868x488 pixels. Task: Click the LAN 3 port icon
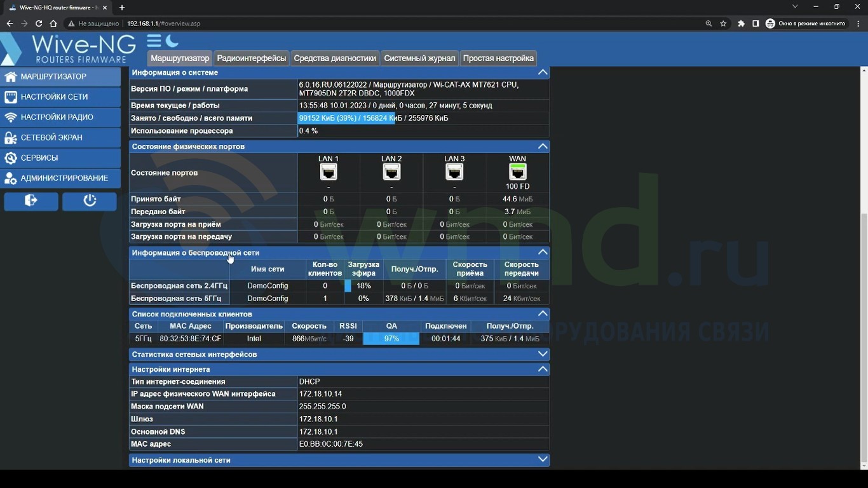click(x=454, y=172)
